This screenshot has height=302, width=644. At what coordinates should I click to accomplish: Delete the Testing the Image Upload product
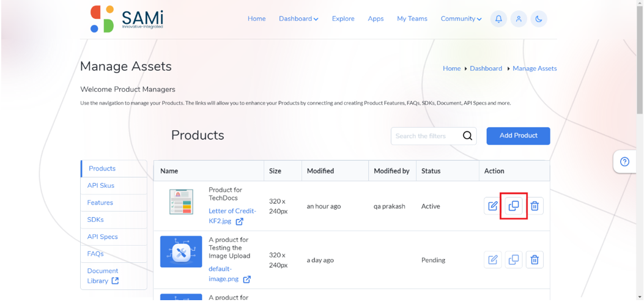click(x=535, y=260)
